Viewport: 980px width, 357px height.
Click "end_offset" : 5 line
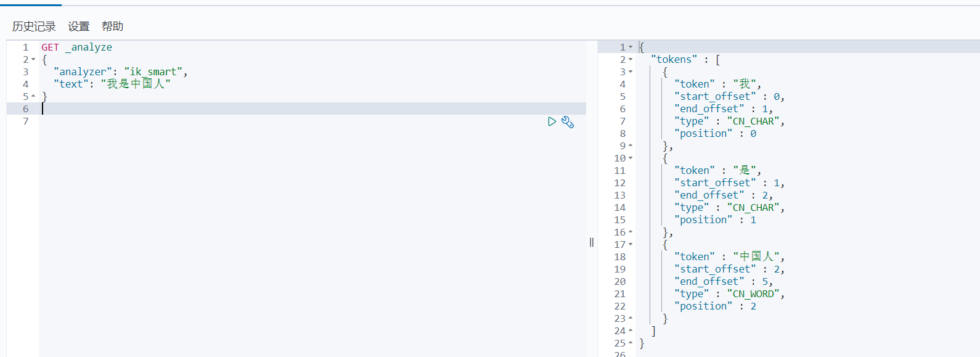[x=724, y=281]
